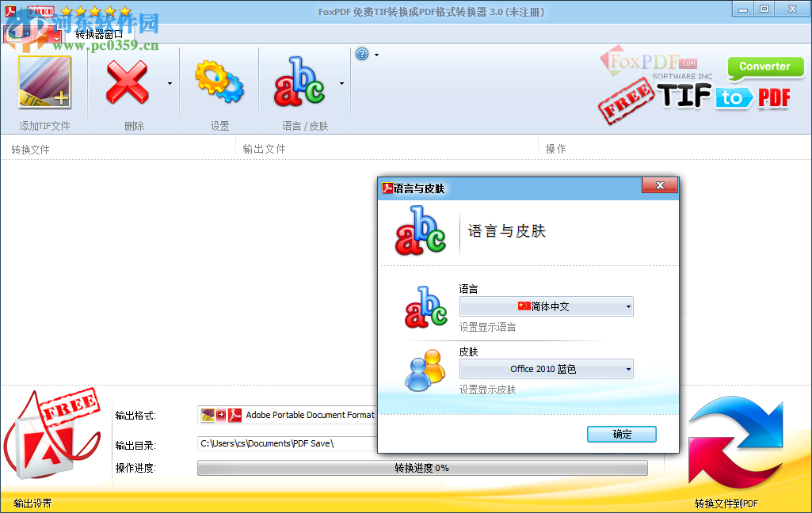This screenshot has width=812, height=513.
Task: Click the red 删除 delete icon
Action: pos(127,82)
